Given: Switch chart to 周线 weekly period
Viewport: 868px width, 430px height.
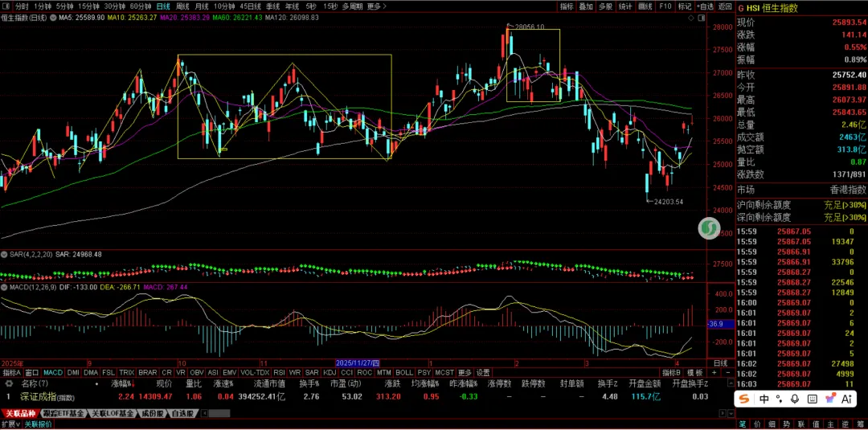Looking at the screenshot, I should (x=182, y=6).
